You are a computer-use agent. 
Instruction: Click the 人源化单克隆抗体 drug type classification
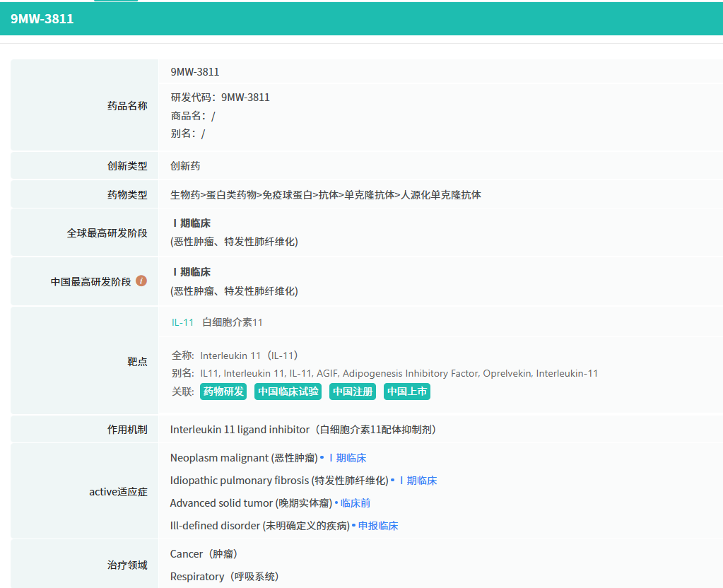coord(441,194)
